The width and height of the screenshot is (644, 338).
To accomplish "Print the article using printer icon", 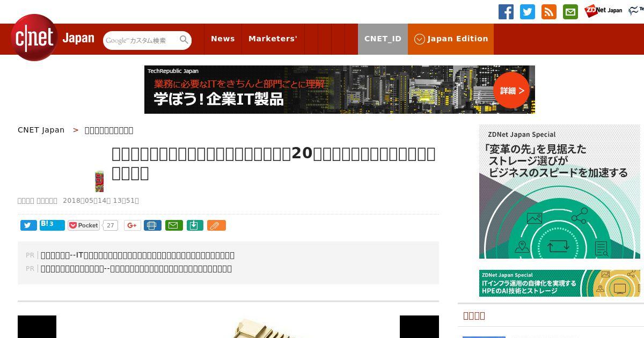I will point(152,225).
